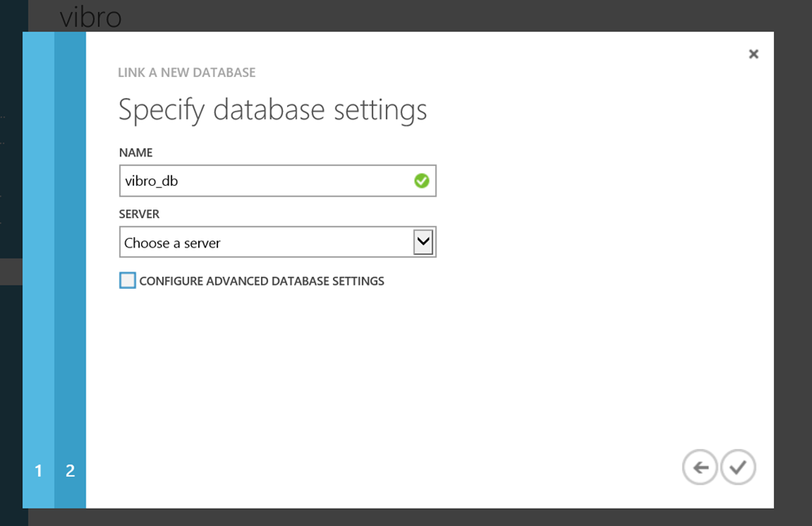Click the dark left navigation bar
This screenshot has width=812, height=526.
[x=11, y=155]
